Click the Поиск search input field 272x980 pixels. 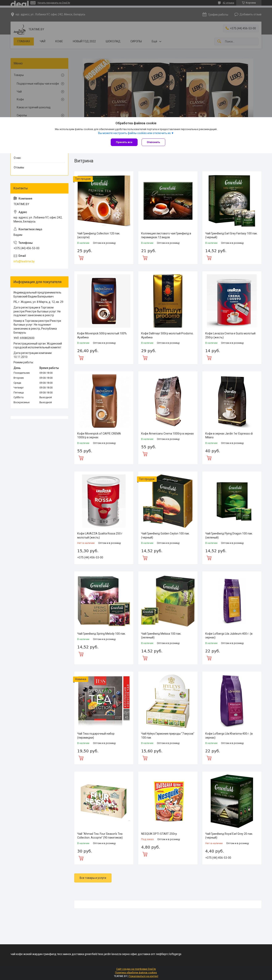(241, 41)
